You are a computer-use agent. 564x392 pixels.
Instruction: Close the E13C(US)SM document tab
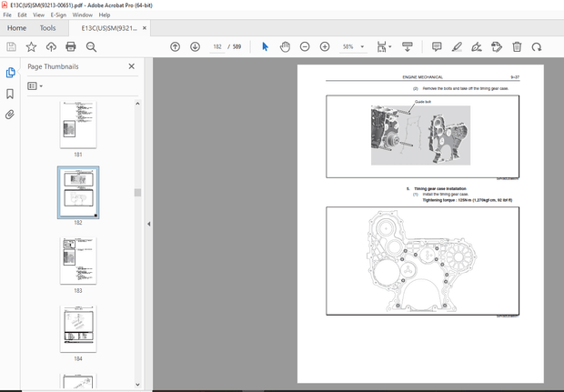pyautogui.click(x=145, y=28)
